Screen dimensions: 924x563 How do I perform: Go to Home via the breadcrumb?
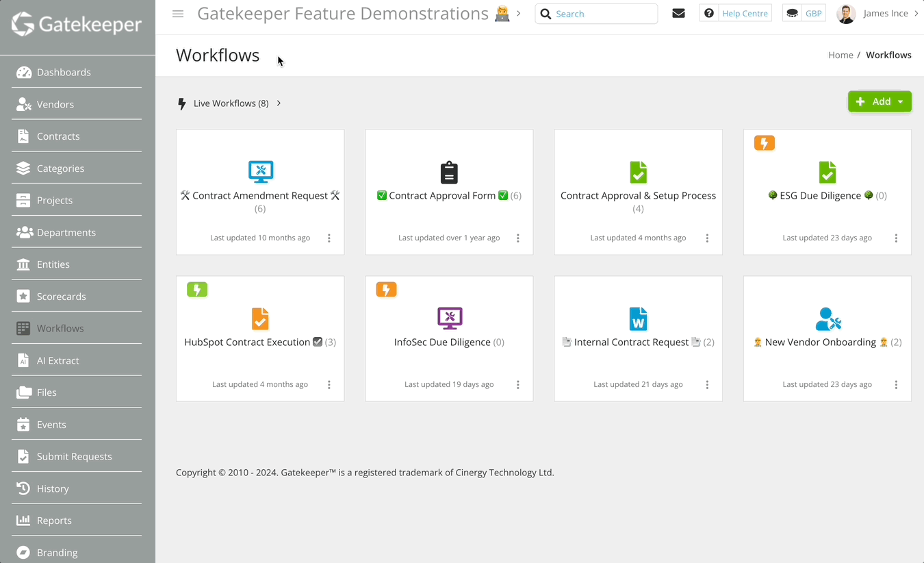pos(840,55)
